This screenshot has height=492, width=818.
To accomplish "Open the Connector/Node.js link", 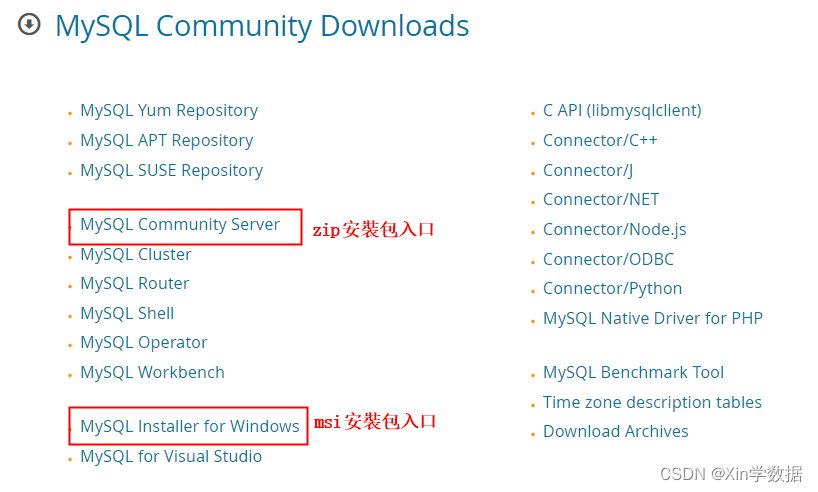I will 615,230.
